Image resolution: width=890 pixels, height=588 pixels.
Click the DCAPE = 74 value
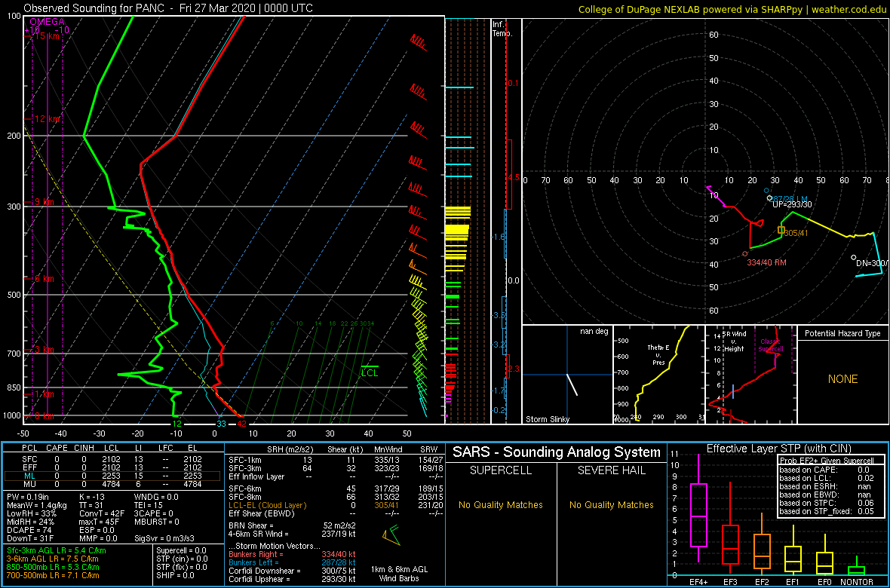coord(29,531)
